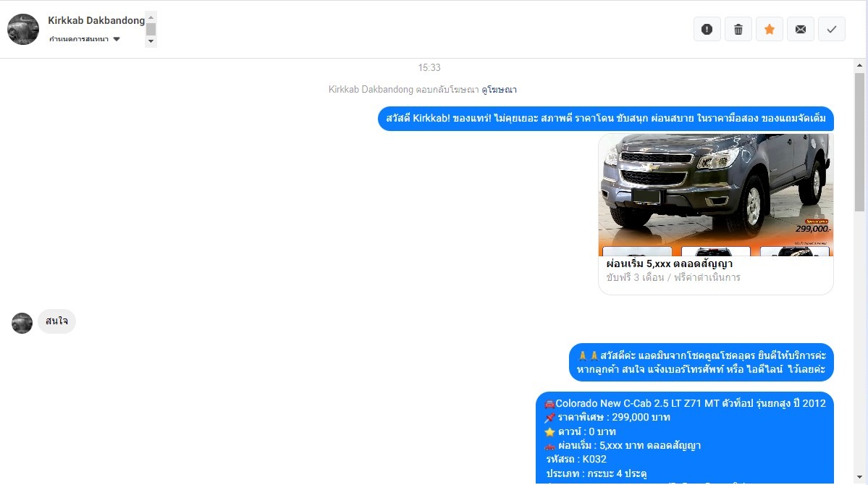Click down arrow of header name scroller

click(x=151, y=41)
